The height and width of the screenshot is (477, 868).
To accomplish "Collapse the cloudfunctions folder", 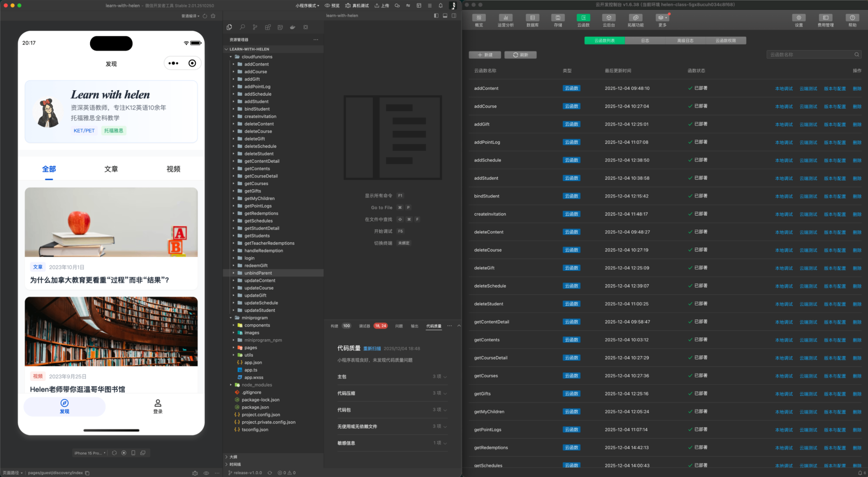I will [231, 57].
